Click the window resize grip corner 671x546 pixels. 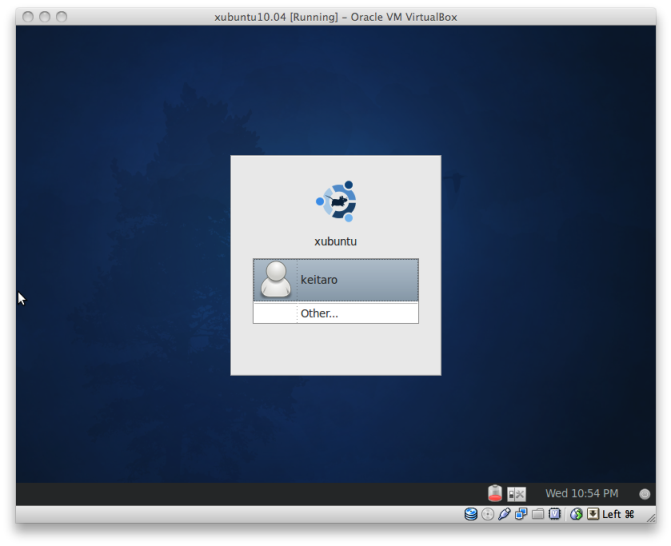650,517
